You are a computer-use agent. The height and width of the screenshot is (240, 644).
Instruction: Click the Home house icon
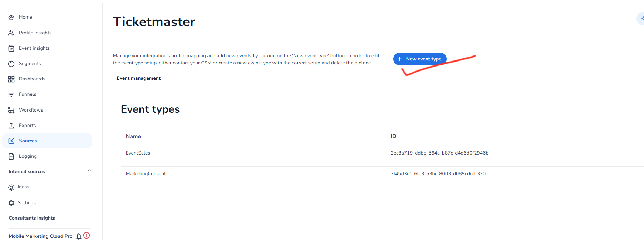click(x=11, y=18)
